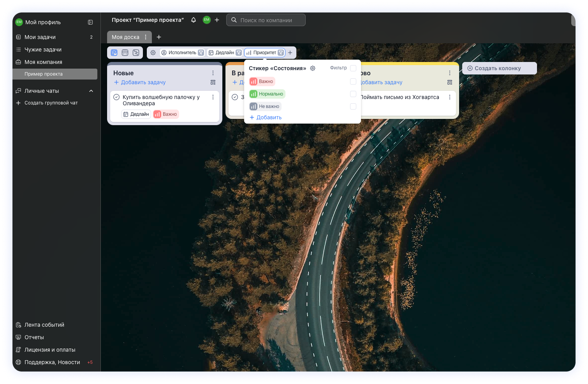Select the kanban board view icon
588x384 pixels.
tap(114, 53)
